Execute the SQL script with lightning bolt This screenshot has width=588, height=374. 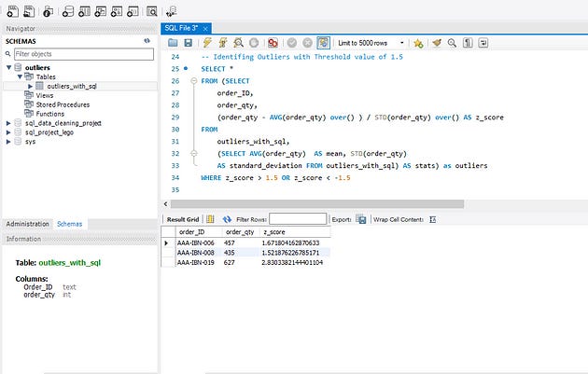(x=205, y=43)
